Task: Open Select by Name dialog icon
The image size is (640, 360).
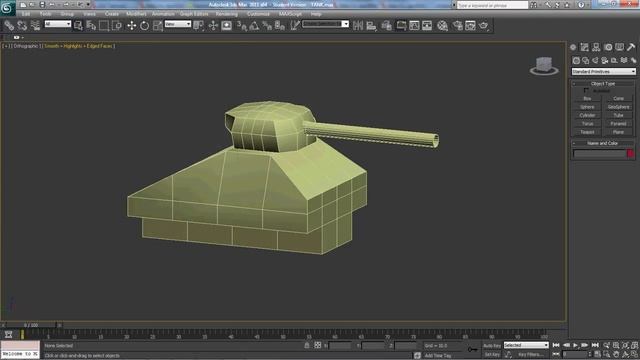Action: point(91,26)
